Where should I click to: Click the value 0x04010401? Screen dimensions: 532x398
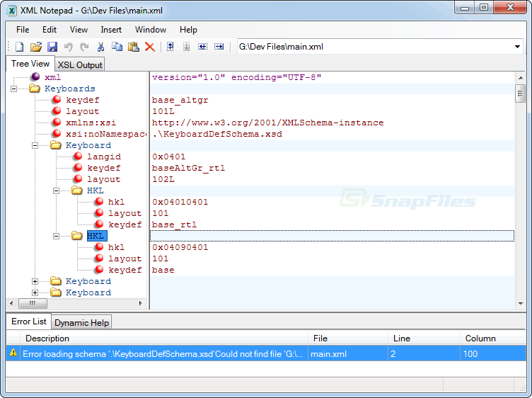coord(180,202)
